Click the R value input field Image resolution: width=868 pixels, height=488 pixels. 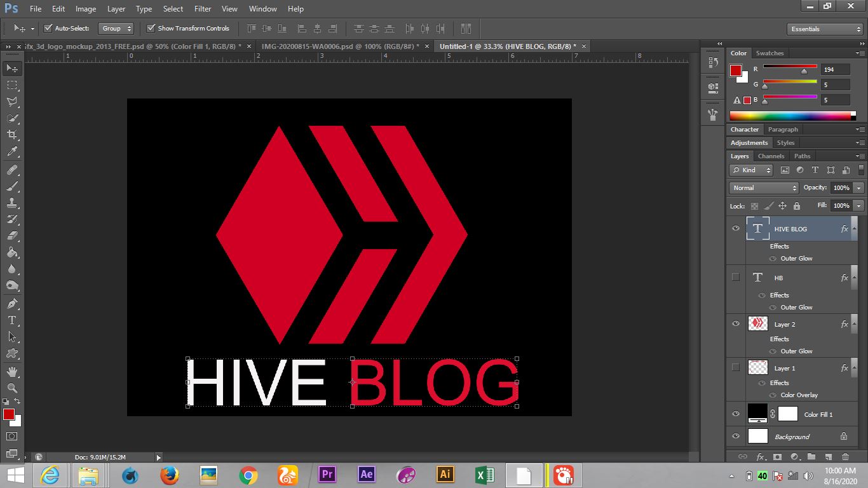tap(835, 69)
